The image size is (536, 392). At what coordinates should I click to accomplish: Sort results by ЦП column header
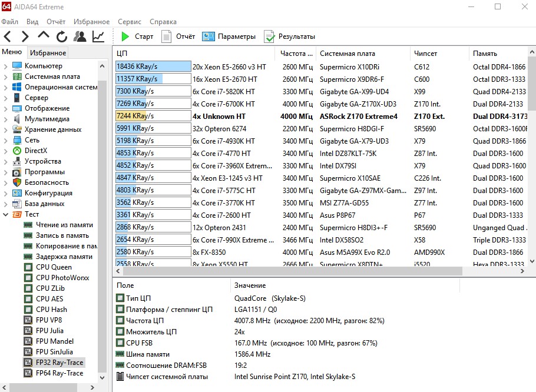point(194,54)
